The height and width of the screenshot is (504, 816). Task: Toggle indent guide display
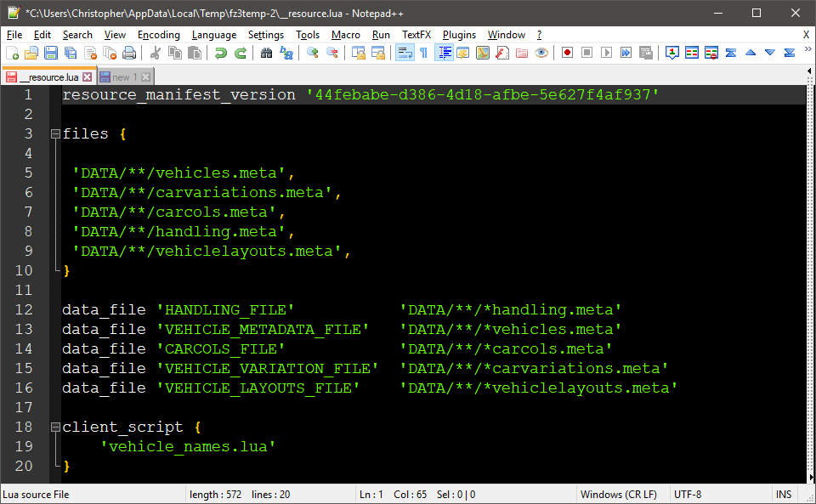pos(444,53)
